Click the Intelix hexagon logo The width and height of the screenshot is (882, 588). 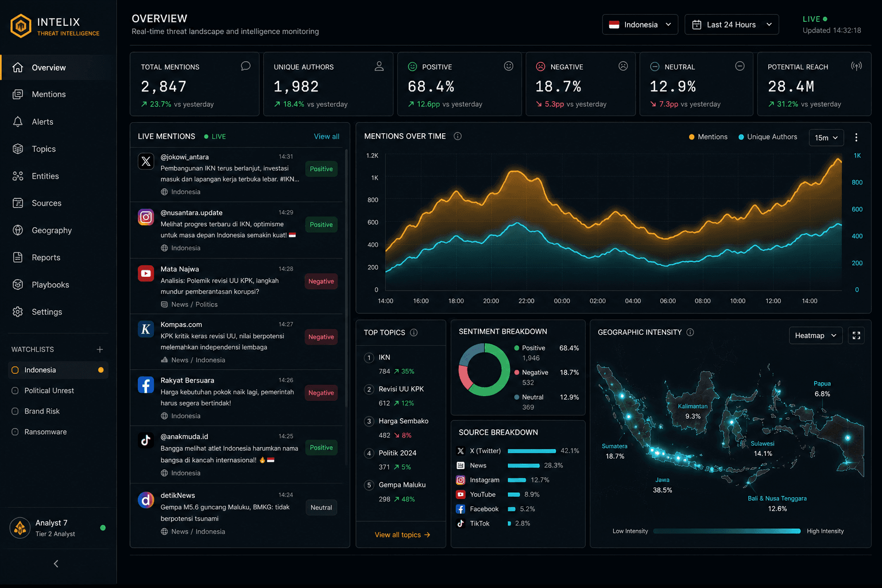(21, 26)
